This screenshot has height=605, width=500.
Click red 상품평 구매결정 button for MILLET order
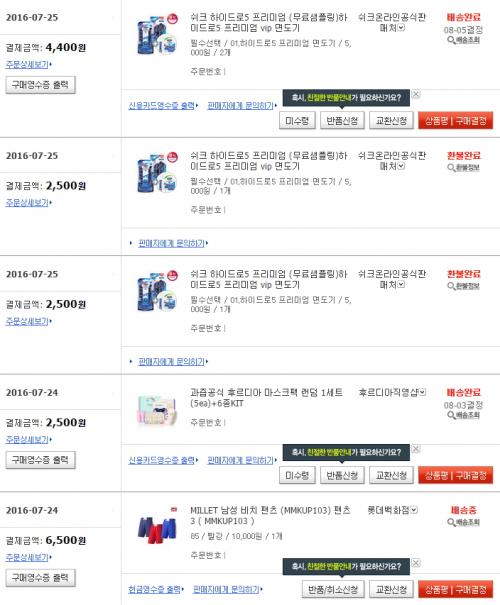pos(455,590)
